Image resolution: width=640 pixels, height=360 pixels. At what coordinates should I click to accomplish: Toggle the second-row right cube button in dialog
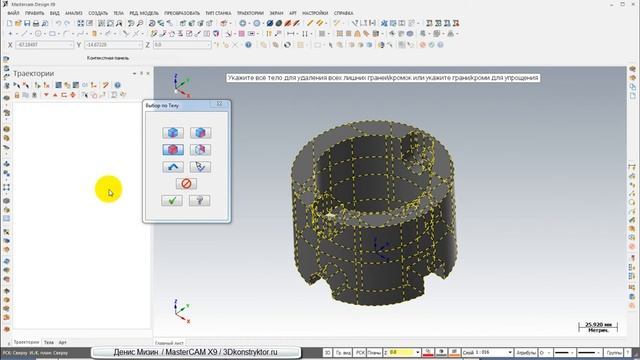(x=200, y=150)
